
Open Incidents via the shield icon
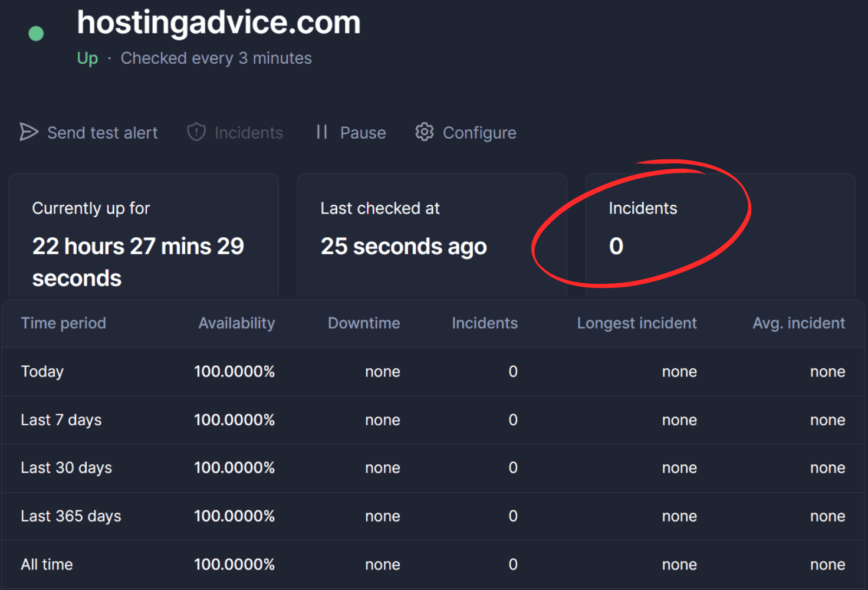195,132
